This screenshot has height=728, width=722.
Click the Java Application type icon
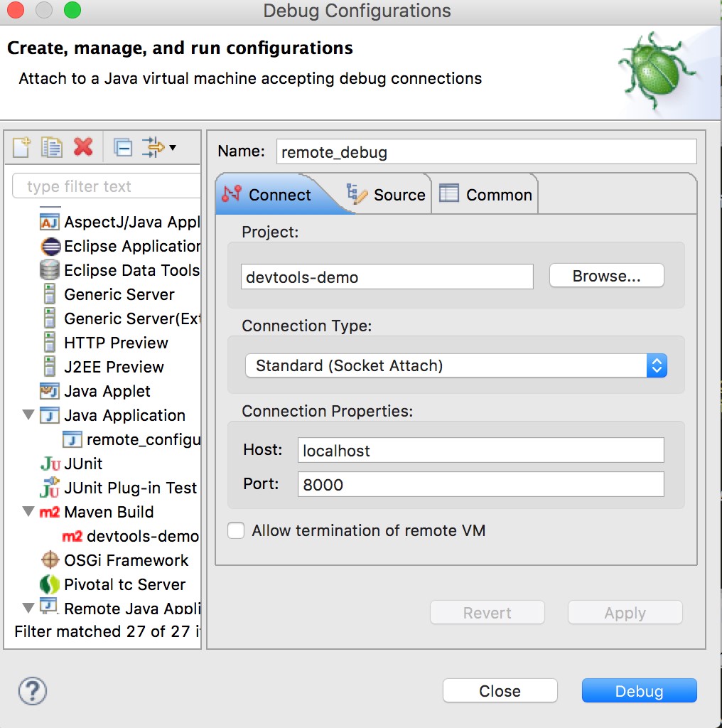click(50, 415)
